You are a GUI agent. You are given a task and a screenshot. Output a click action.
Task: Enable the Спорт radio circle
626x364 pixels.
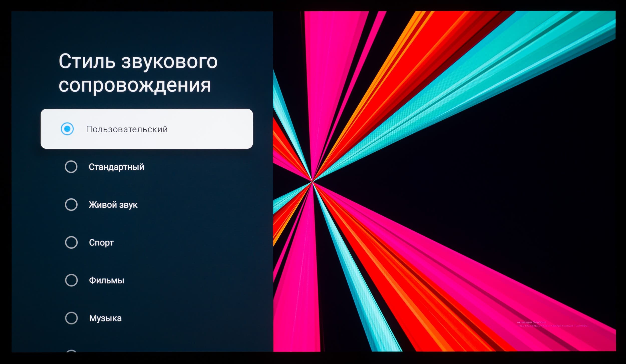tap(71, 242)
